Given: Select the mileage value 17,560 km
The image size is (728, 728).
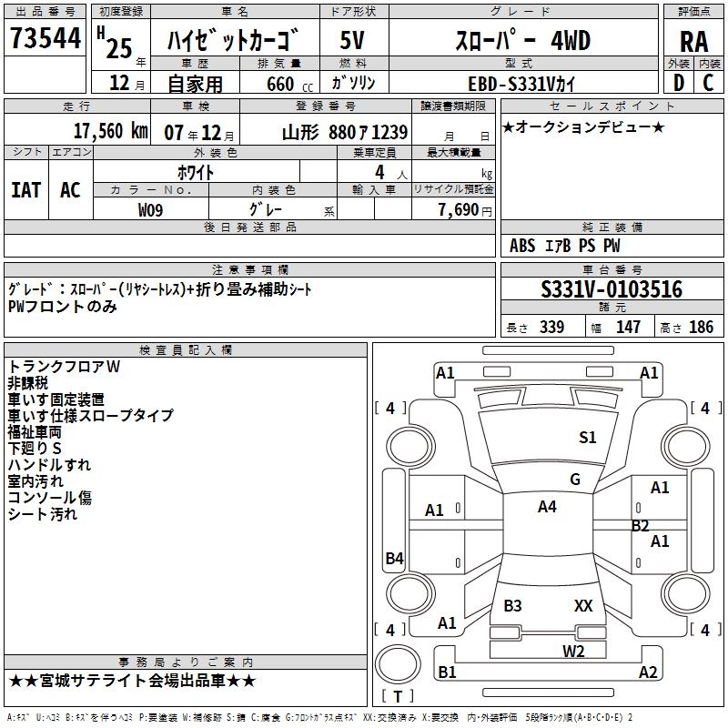Looking at the screenshot, I should point(109,131).
